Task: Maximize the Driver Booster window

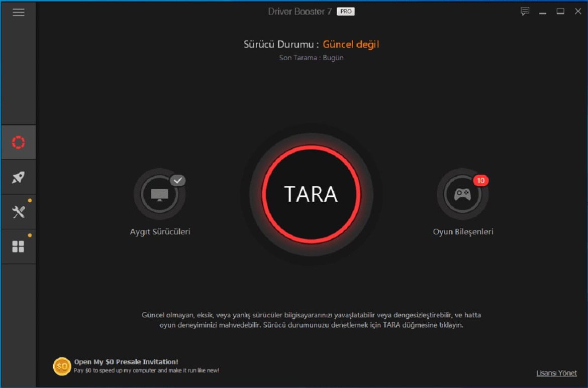Action: 560,12
